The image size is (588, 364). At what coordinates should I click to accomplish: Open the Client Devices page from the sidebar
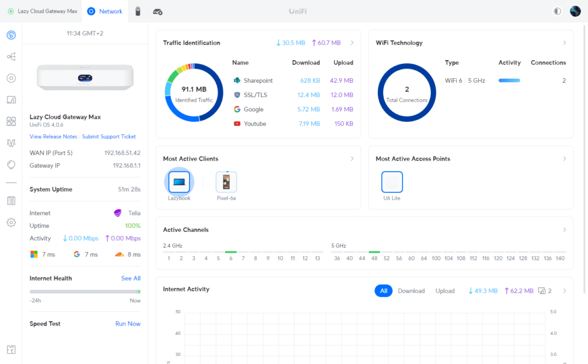[11, 99]
